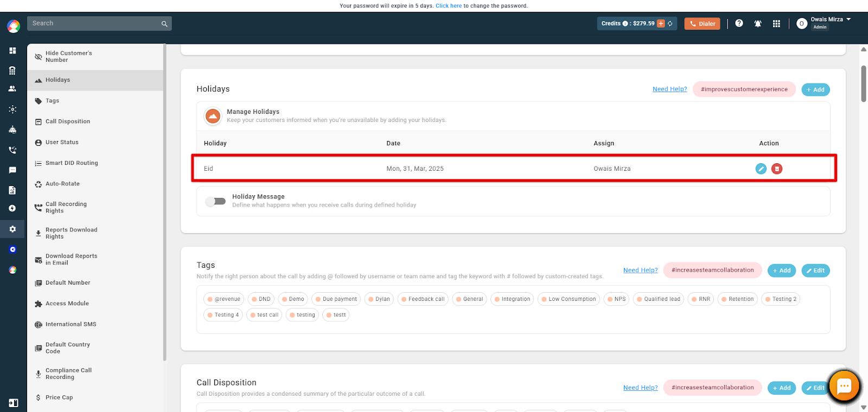Open Need Help link in Holidays
Viewport: 868px width, 412px height.
tap(669, 89)
